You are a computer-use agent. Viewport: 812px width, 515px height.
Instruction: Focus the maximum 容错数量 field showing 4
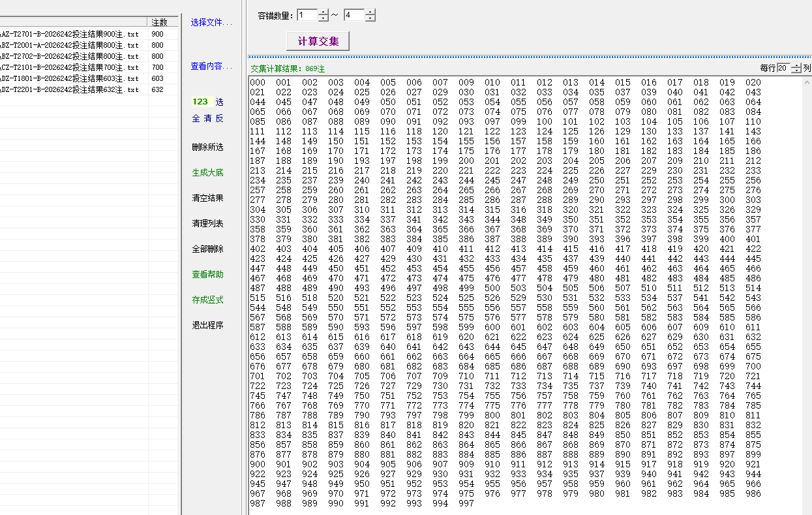(x=354, y=15)
